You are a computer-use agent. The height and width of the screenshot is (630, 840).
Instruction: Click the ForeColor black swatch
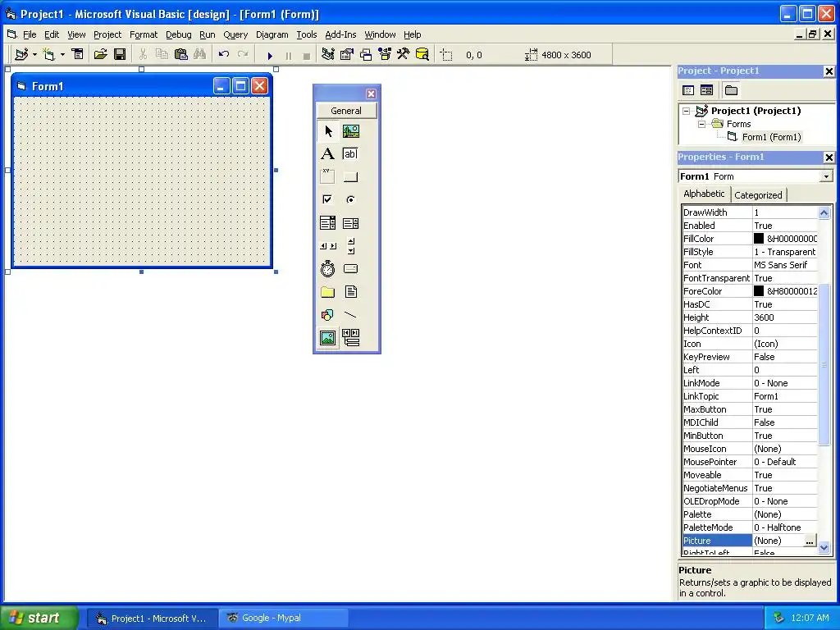(759, 291)
